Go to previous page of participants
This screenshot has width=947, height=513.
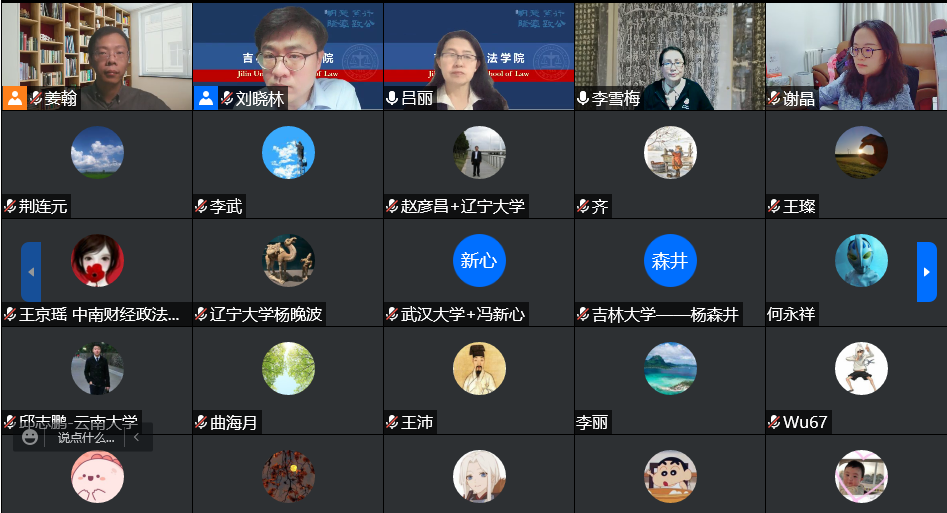[x=31, y=272]
